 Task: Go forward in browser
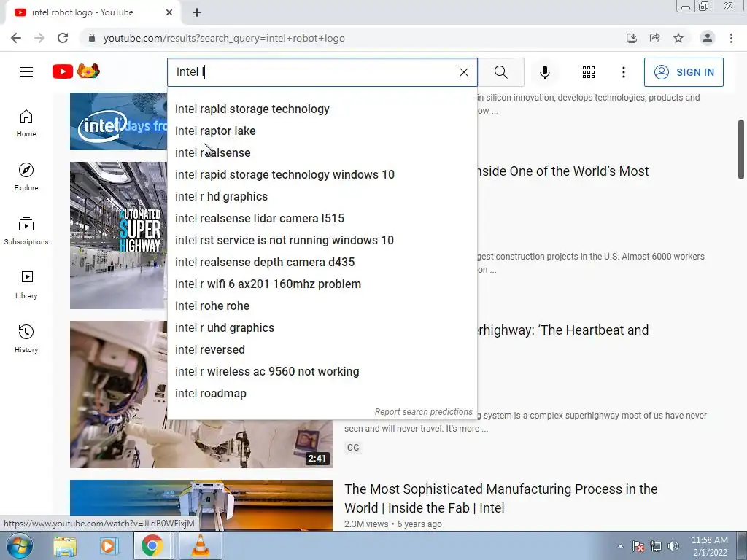[39, 38]
